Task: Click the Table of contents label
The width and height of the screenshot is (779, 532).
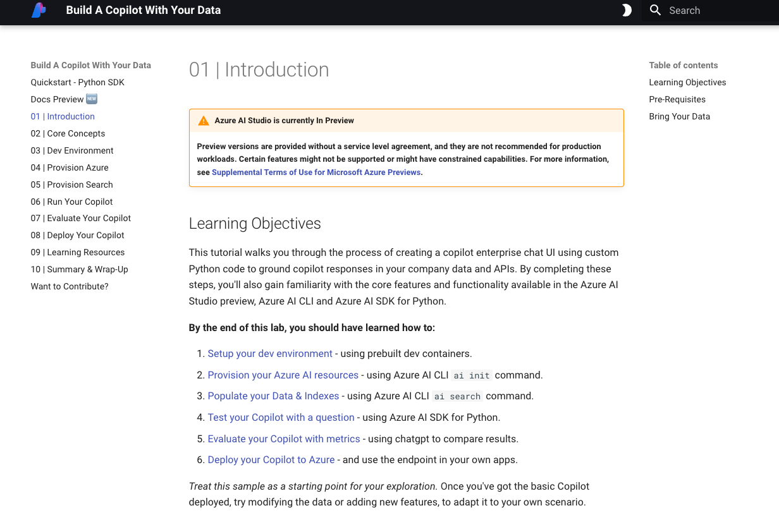Action: coord(684,65)
